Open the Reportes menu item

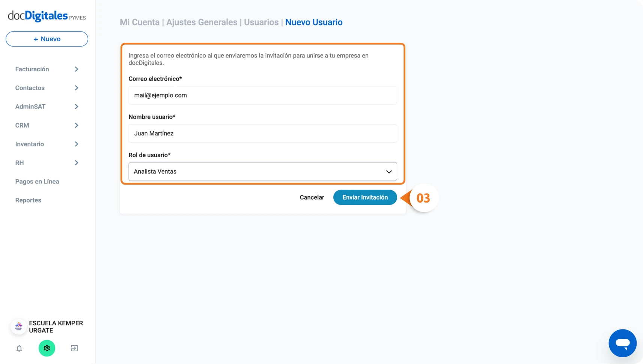click(28, 200)
